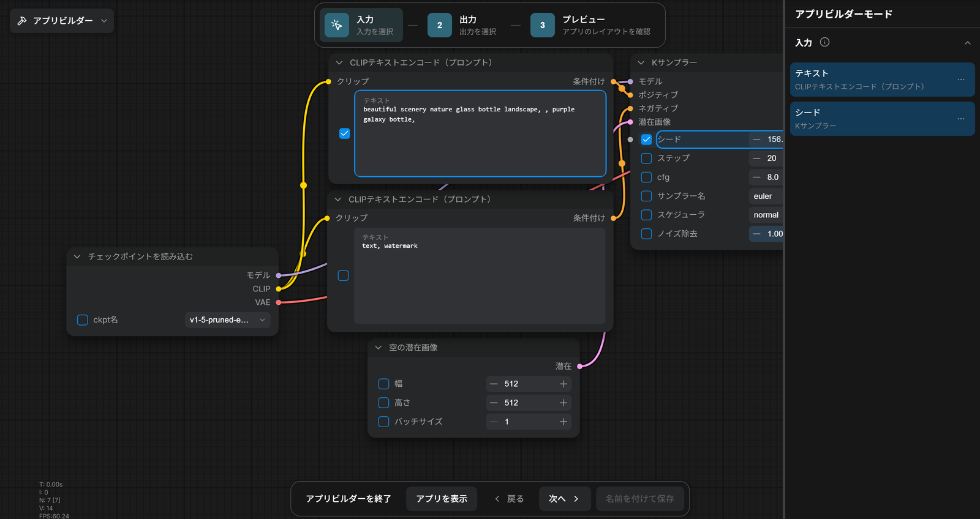Collapse the first CLIPテキストエンコード node
980x519 pixels.
pyautogui.click(x=339, y=62)
